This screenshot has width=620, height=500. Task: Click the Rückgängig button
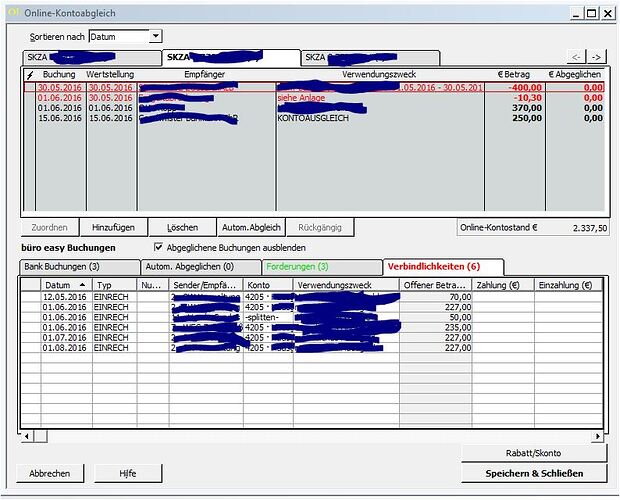(320, 227)
